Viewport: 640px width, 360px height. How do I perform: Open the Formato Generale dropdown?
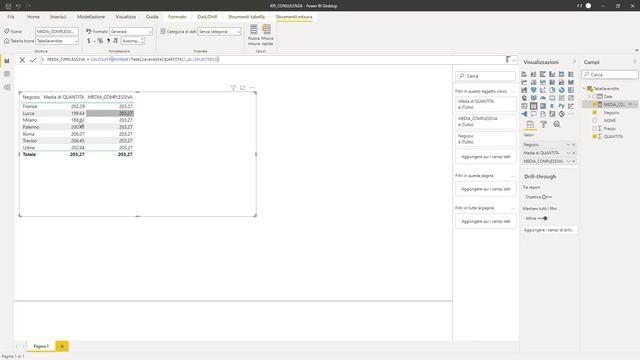(x=131, y=31)
